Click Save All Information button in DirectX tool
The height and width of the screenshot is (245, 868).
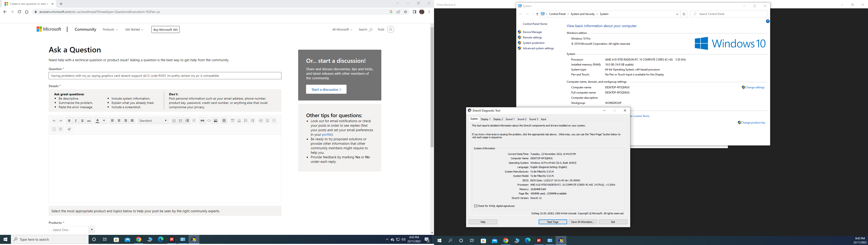coord(582,222)
